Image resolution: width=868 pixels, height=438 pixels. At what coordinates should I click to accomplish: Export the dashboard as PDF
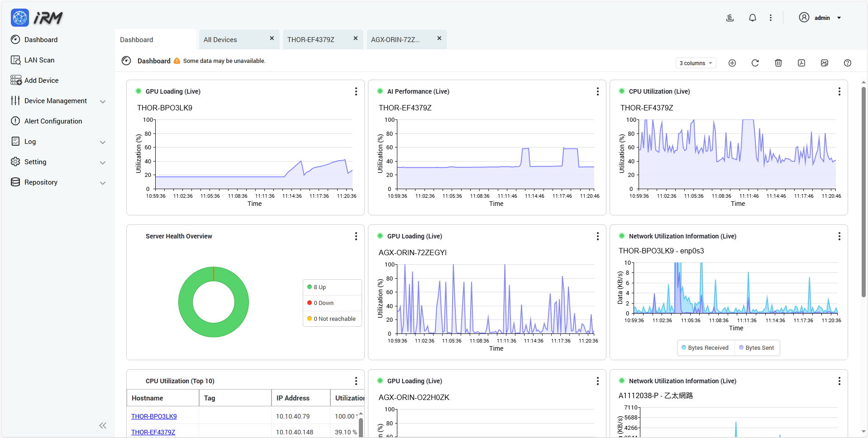(x=801, y=63)
